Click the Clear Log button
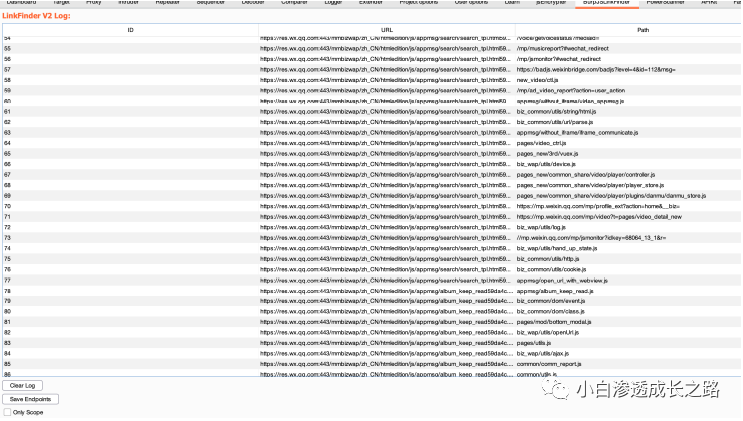The image size is (743, 421). pos(22,385)
